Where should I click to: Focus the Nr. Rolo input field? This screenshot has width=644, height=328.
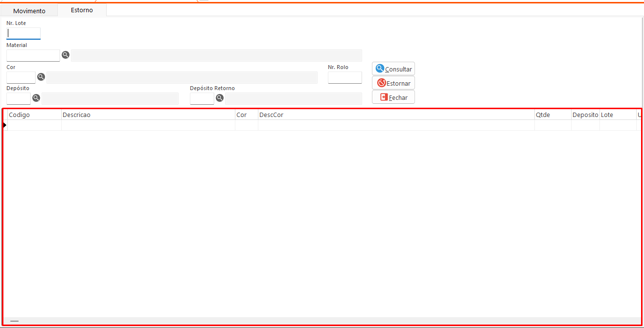(x=345, y=77)
